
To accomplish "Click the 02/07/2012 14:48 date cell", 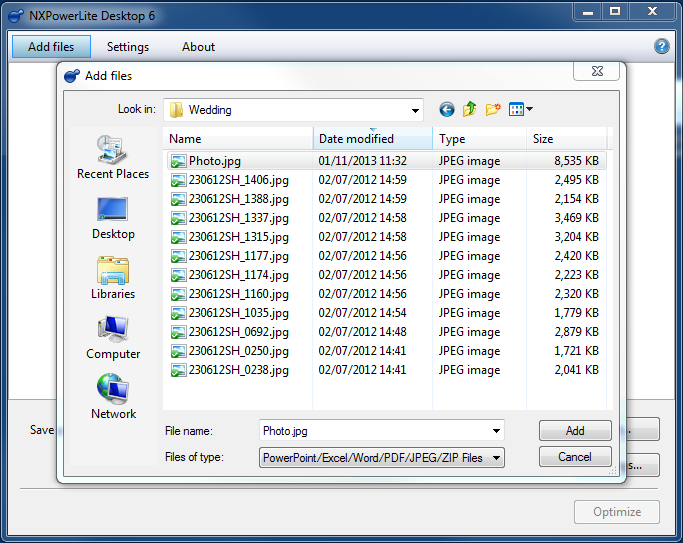I will click(x=362, y=332).
